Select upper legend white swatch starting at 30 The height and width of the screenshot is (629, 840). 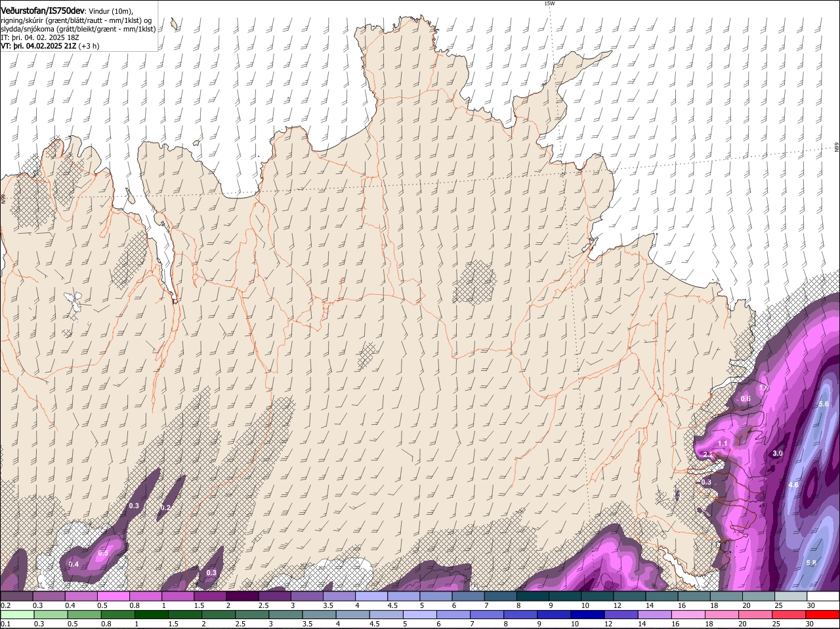(x=824, y=596)
